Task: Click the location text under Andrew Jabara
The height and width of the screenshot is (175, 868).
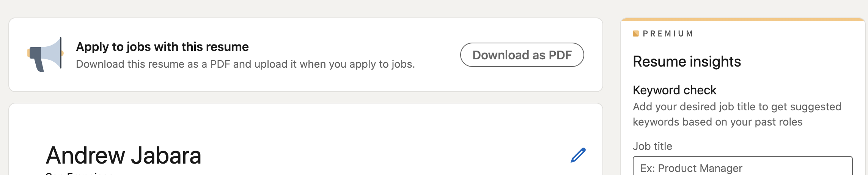Action: [x=80, y=173]
